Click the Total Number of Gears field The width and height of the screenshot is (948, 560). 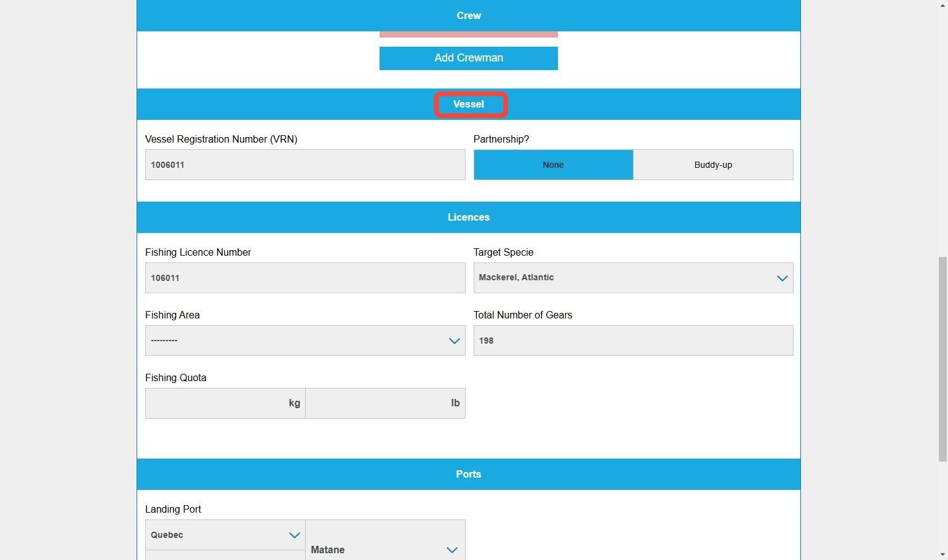[x=633, y=341]
